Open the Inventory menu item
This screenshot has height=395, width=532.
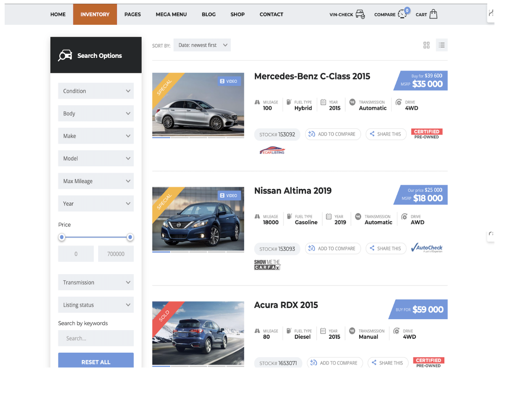(x=95, y=14)
